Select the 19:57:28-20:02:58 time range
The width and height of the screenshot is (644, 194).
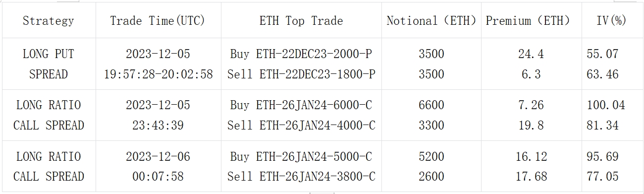click(x=158, y=74)
